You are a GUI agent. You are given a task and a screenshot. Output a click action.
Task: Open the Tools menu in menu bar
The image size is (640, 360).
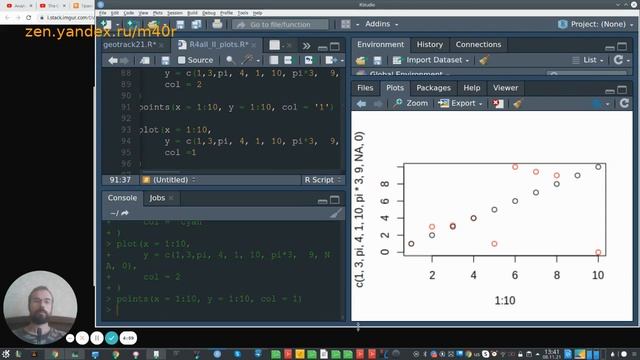[x=243, y=13]
